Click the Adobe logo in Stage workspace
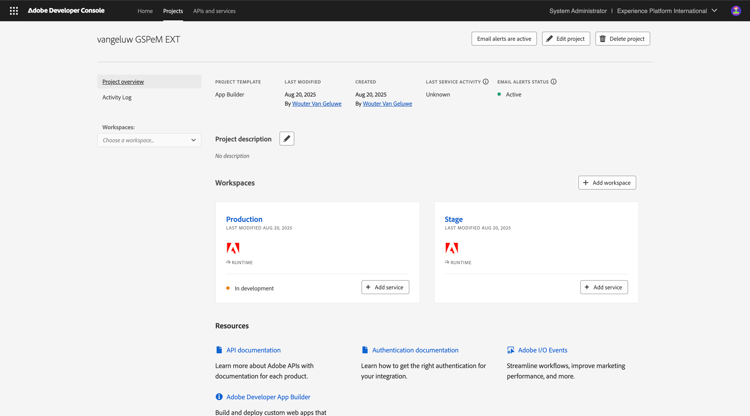 click(452, 248)
